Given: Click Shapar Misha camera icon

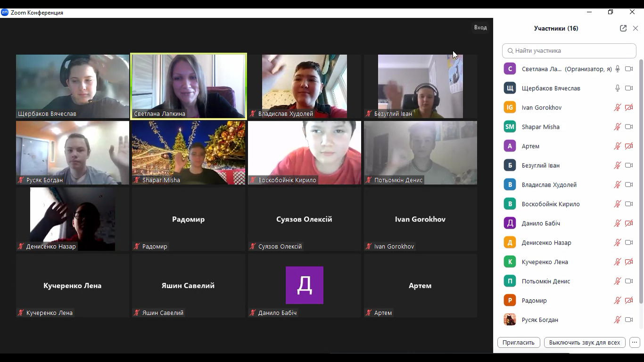Looking at the screenshot, I should point(629,127).
